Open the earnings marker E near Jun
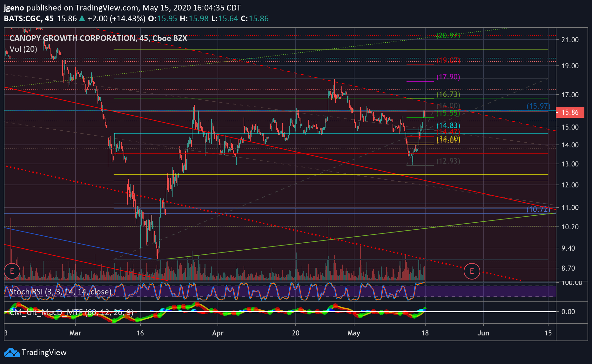 (472, 271)
